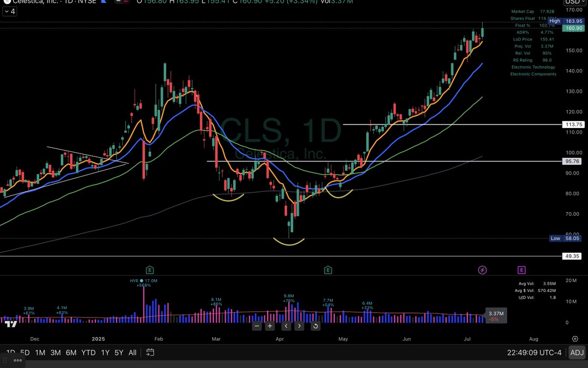The width and height of the screenshot is (588, 368).
Task: Click the Electronic Components industry label
Action: point(533,74)
